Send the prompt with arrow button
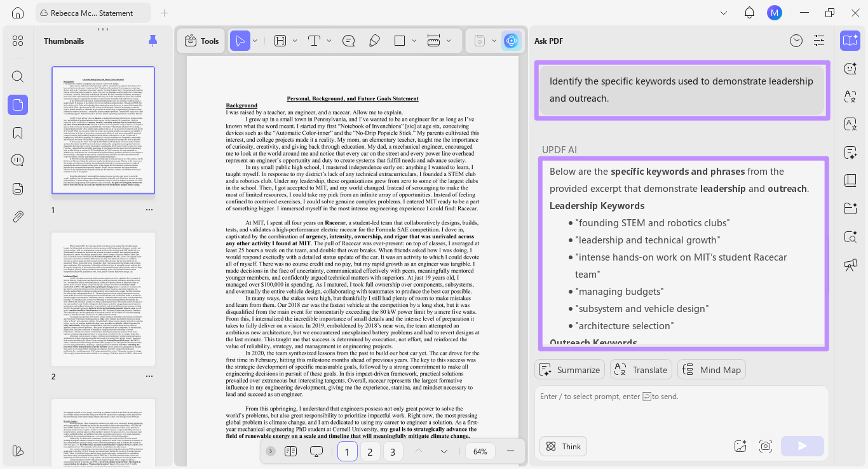This screenshot has width=868, height=469. point(803,446)
